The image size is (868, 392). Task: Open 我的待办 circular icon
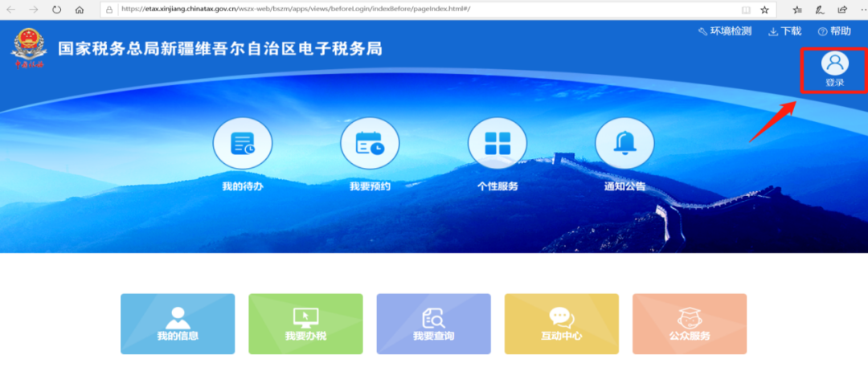(243, 143)
